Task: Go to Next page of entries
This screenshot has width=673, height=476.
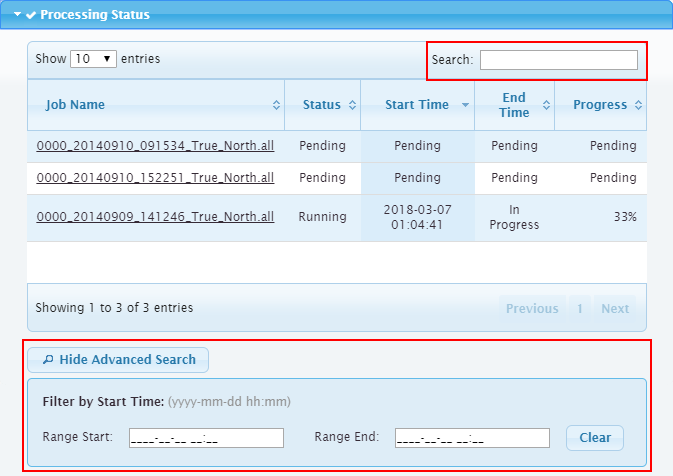Action: (615, 309)
